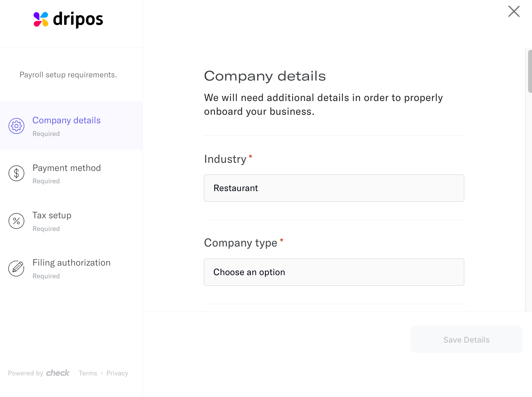Click the Powered by text in footer
This screenshot has width=532, height=397.
point(25,373)
